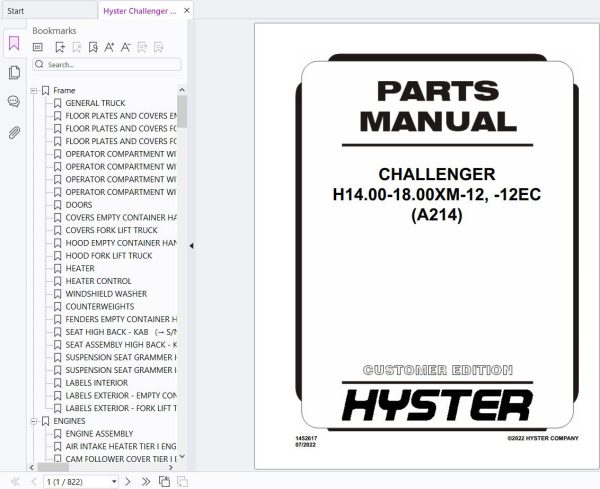Open the CAM FOLLOWER COVER TIER I bookmark
This screenshot has width=600, height=489.
point(121,459)
